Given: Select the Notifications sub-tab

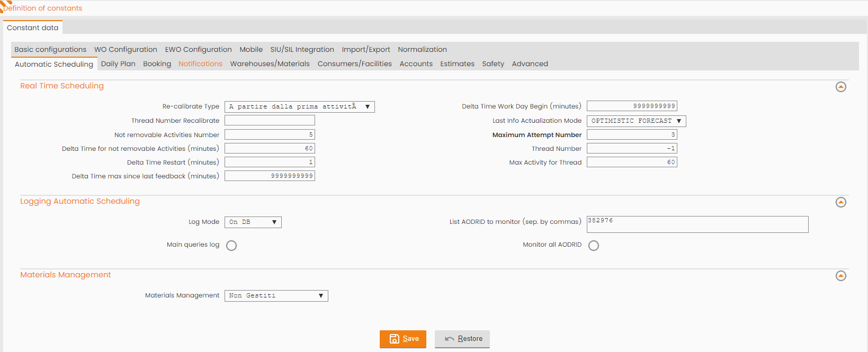Looking at the screenshot, I should coord(200,64).
